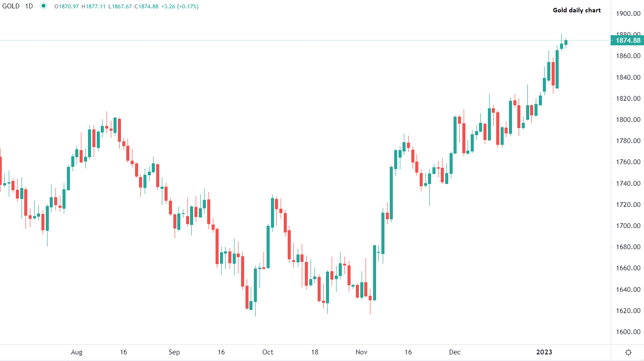The width and height of the screenshot is (644, 361).
Task: Click the Oct label on time axis
Action: tap(267, 352)
